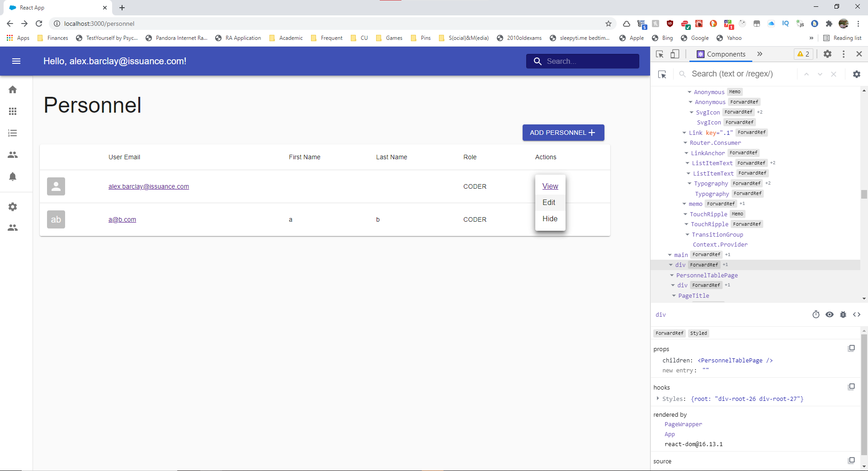Click the avatar icon for alex.barclay row
Image resolution: width=868 pixels, height=471 pixels.
56,186
